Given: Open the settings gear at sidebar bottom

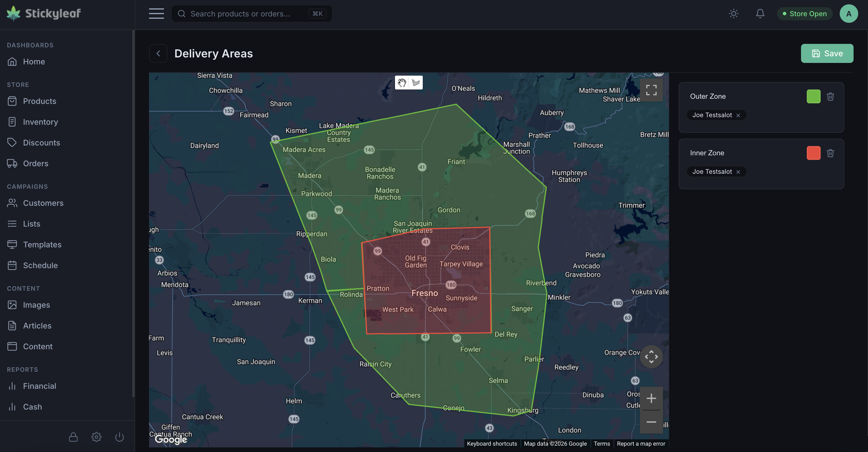Looking at the screenshot, I should 96,437.
